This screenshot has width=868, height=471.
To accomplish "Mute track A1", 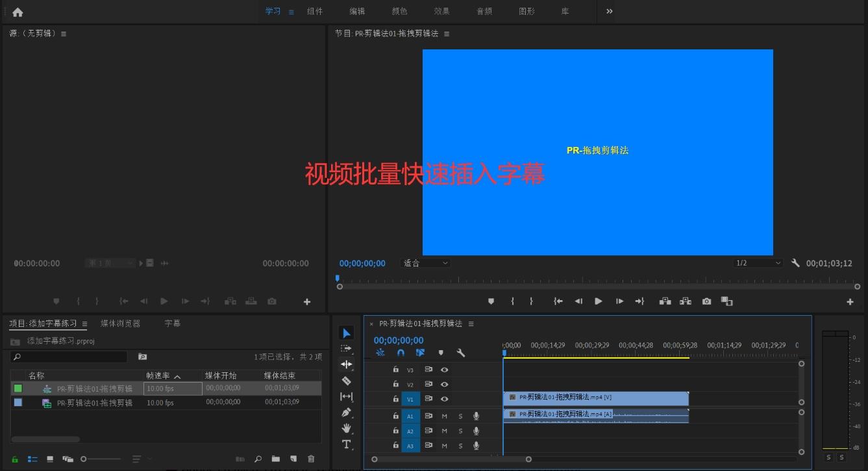I will coord(445,416).
